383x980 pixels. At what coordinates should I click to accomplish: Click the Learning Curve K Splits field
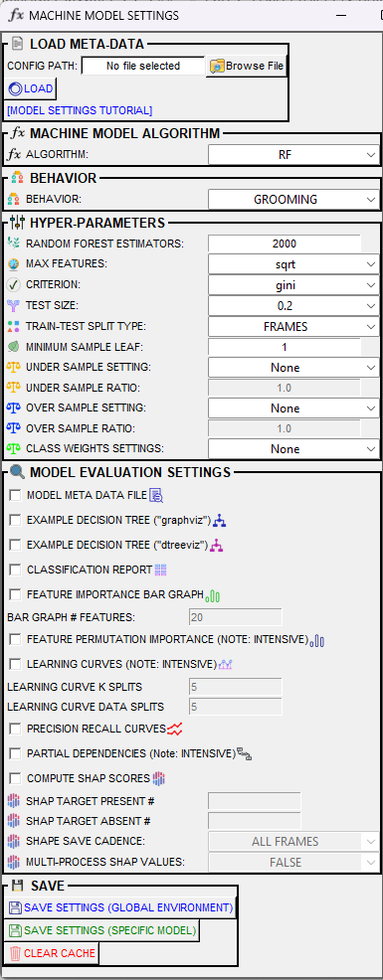tap(236, 688)
